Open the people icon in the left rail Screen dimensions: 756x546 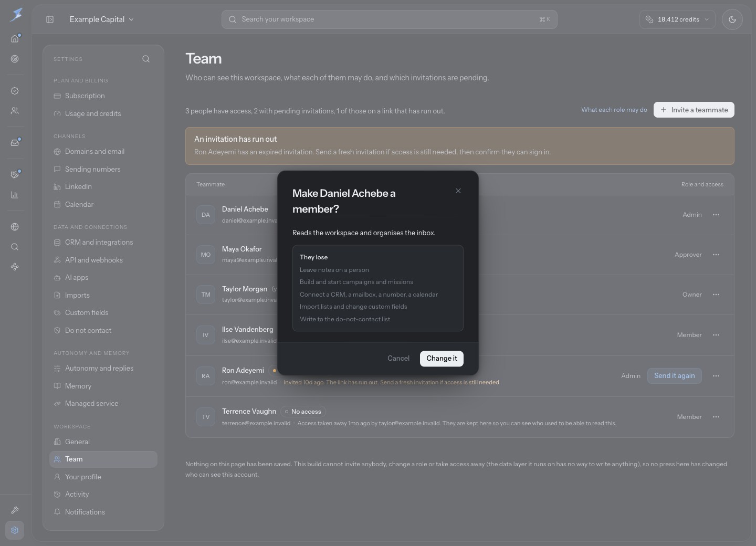coord(15,111)
